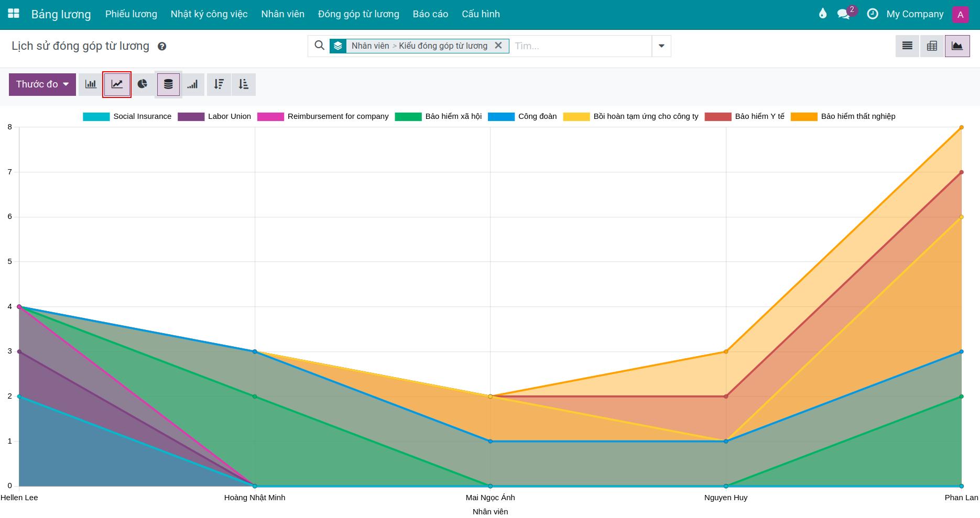980x518 pixels.
Task: Open the conversations message icon
Action: coord(843,14)
